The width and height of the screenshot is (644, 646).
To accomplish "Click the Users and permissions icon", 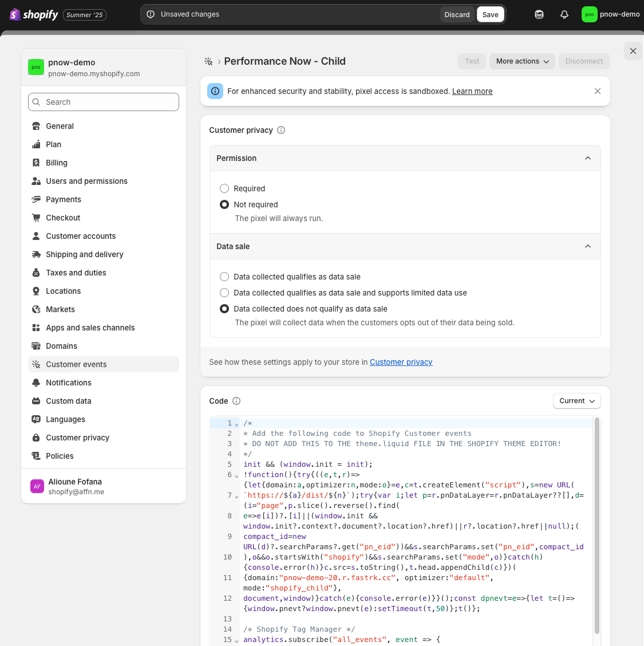I will tap(36, 182).
